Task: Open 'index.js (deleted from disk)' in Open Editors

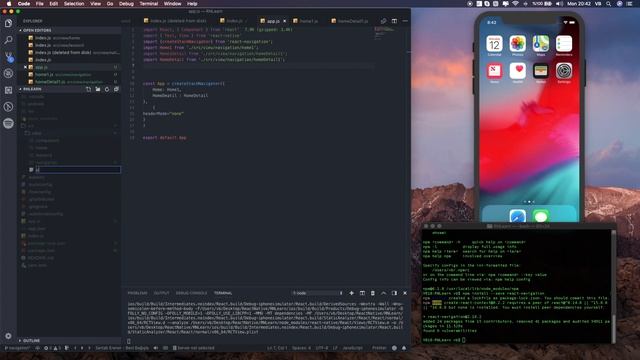Action: 69,53
